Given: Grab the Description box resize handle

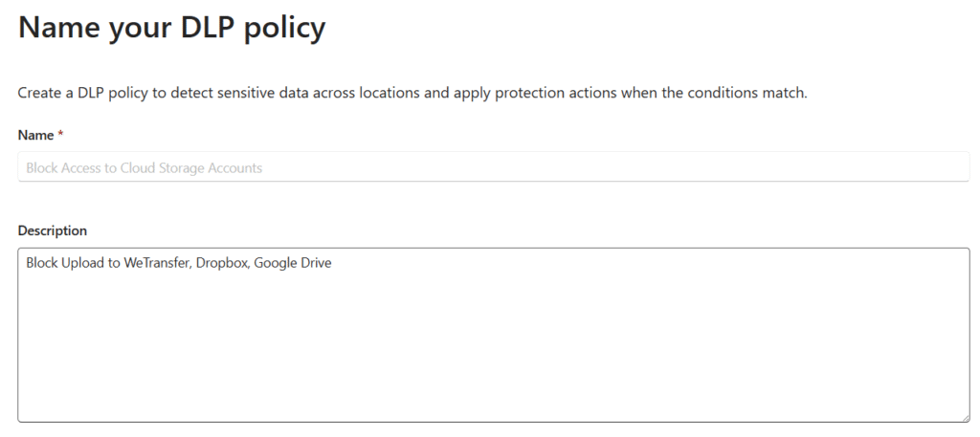Looking at the screenshot, I should coord(965,417).
